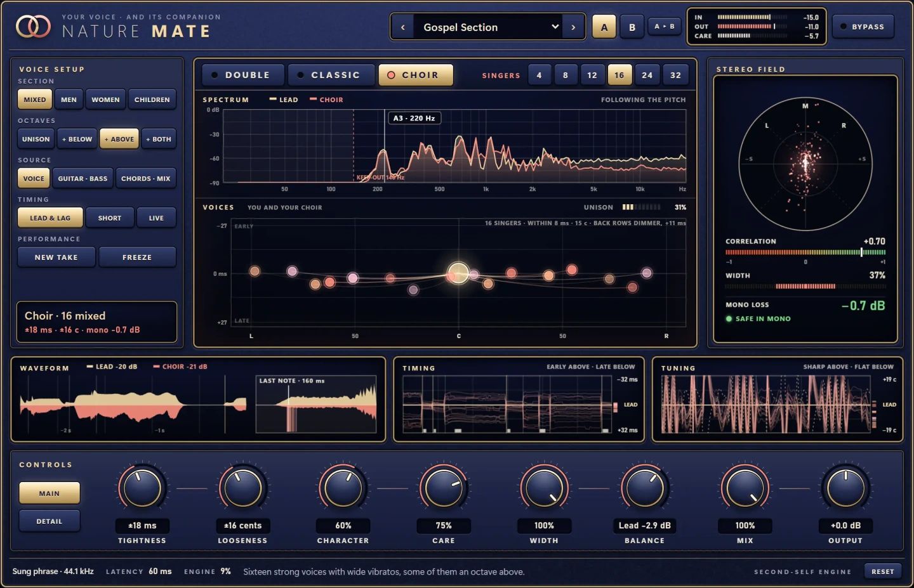Click the Reset button
914x588 pixels.
click(x=882, y=572)
